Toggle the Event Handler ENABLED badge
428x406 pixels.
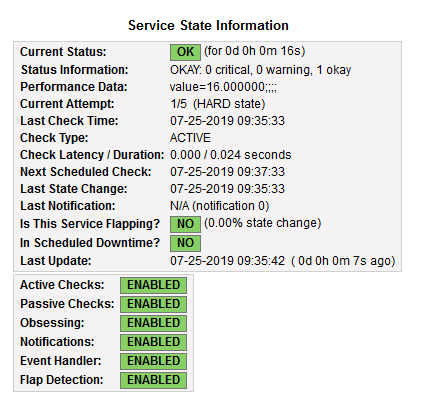[x=153, y=361]
